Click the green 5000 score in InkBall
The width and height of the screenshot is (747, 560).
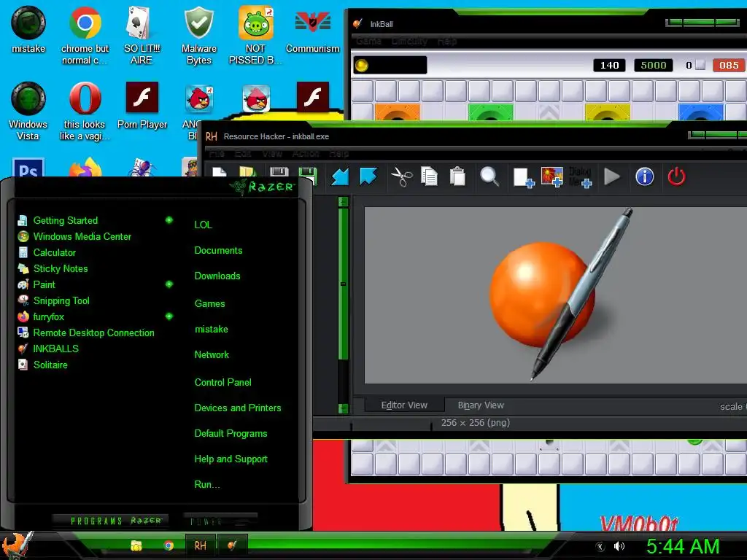(x=653, y=65)
